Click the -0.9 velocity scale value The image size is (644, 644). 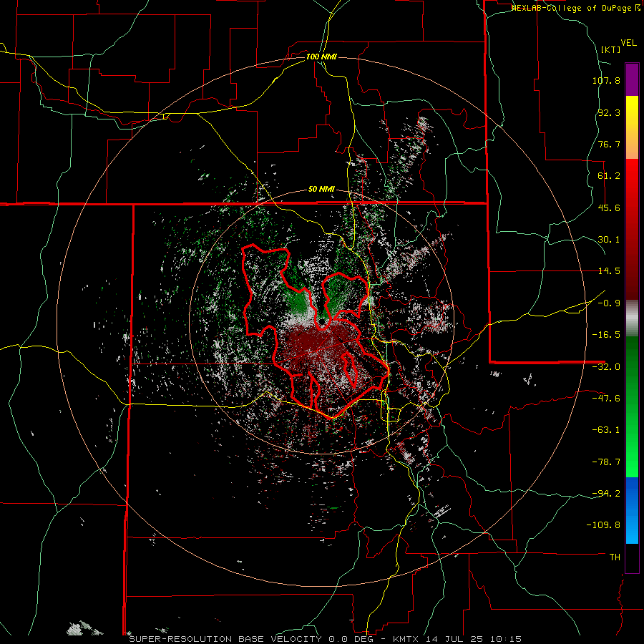[609, 303]
